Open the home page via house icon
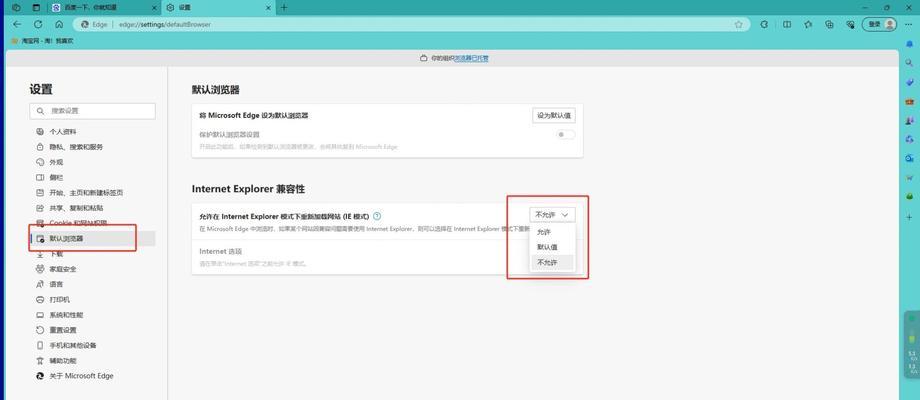The image size is (920, 400). tap(59, 25)
